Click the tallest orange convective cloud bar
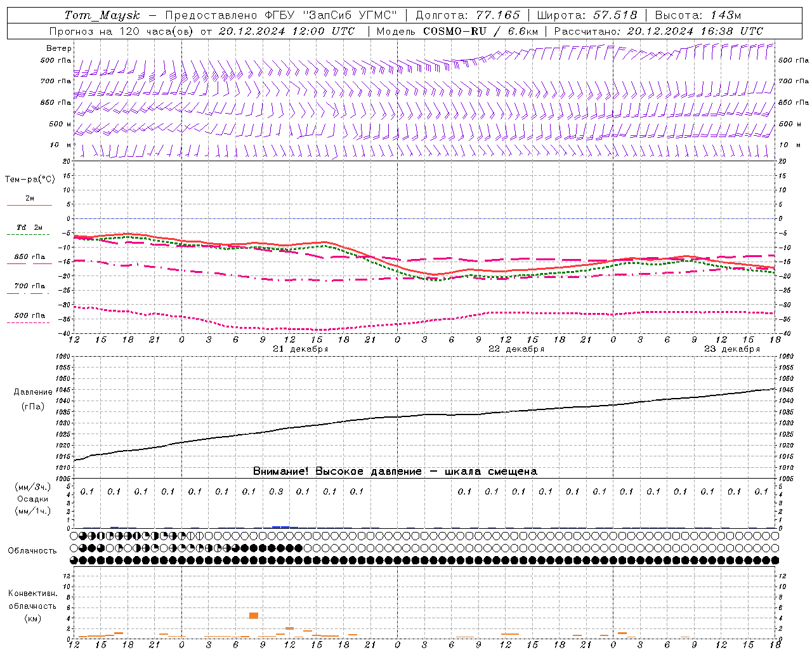The height and width of the screenshot is (650, 812). [x=254, y=616]
